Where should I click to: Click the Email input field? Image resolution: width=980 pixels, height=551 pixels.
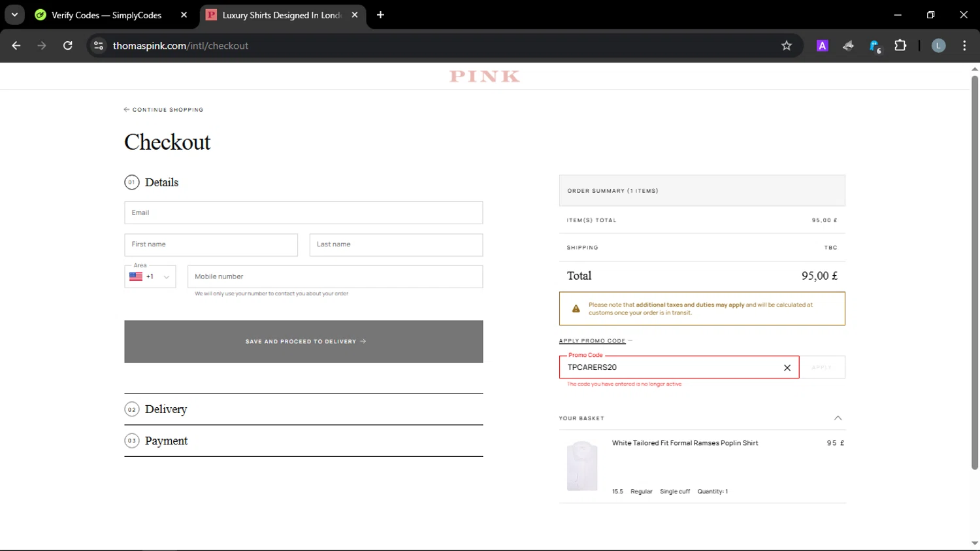point(304,212)
